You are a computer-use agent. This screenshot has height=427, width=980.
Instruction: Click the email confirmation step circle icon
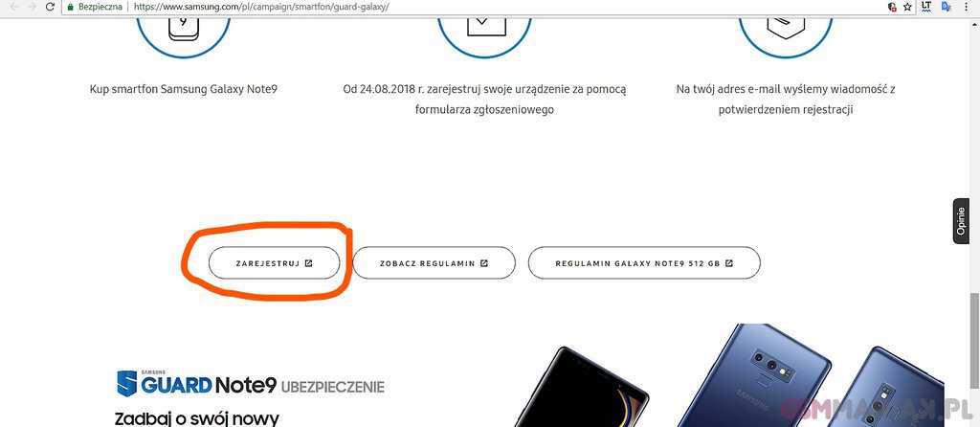click(x=786, y=30)
